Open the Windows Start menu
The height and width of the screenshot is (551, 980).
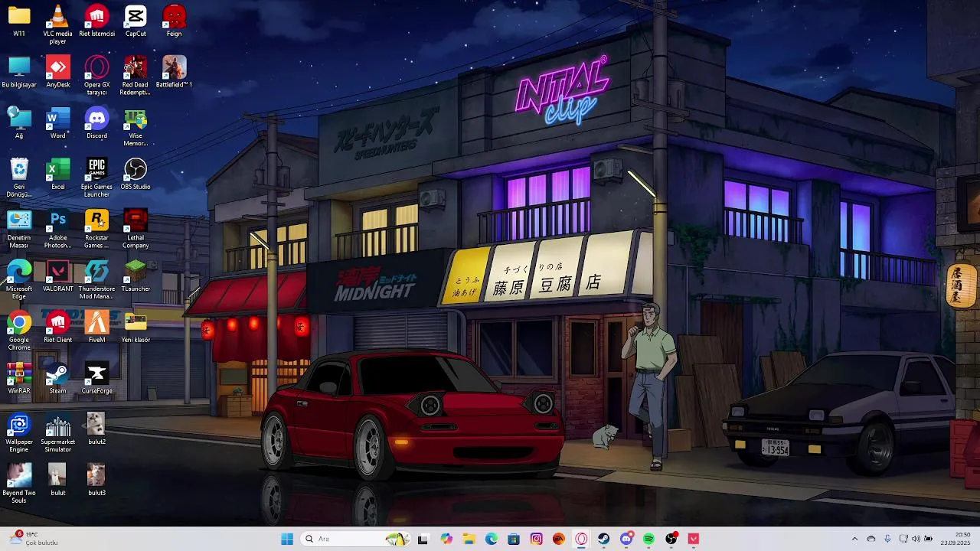click(x=287, y=539)
